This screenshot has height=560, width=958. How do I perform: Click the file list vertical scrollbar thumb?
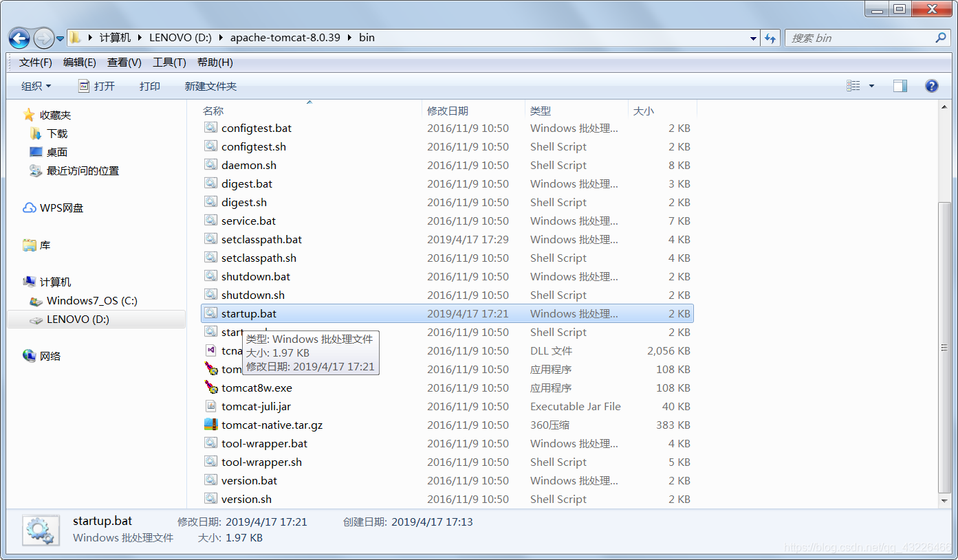point(944,348)
